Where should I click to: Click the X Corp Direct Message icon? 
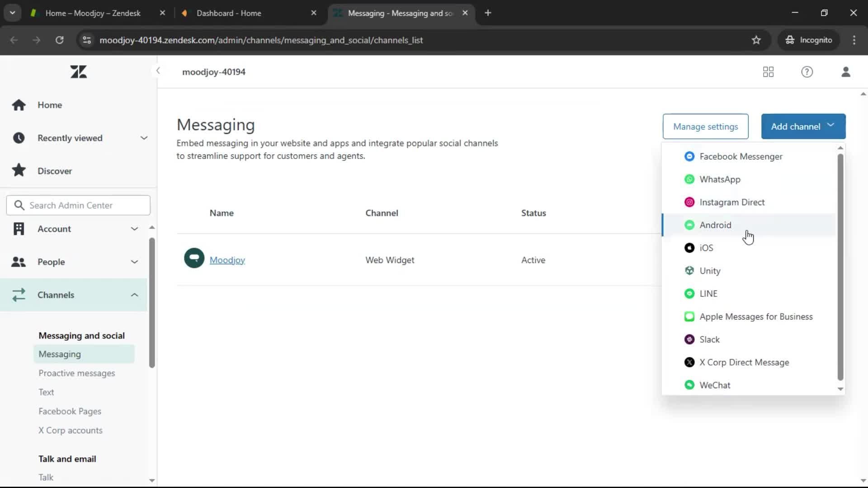[689, 362]
